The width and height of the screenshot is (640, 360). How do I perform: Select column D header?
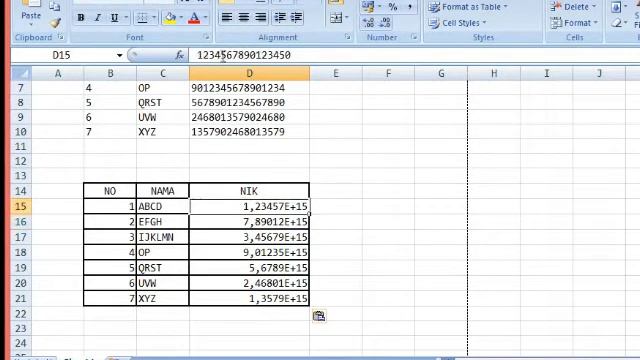249,74
